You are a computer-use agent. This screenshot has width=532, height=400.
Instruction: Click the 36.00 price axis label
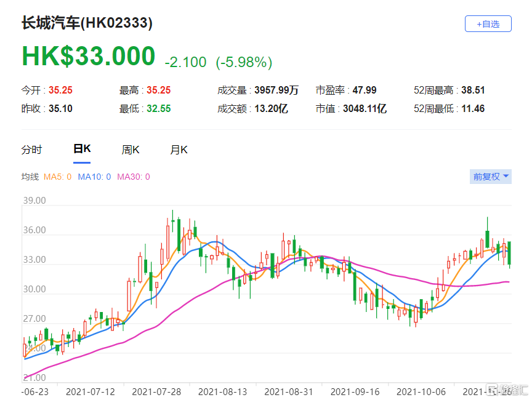click(34, 230)
